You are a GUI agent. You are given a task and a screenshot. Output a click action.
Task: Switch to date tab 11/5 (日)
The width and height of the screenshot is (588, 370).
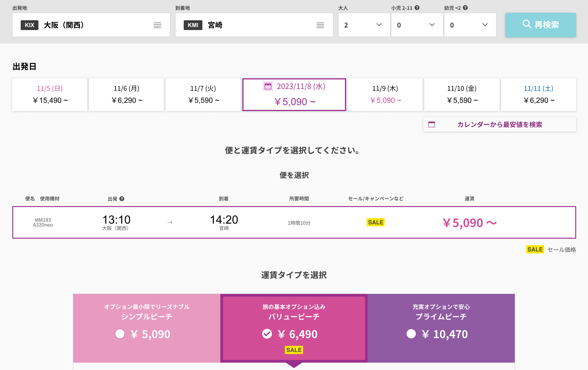pos(50,95)
